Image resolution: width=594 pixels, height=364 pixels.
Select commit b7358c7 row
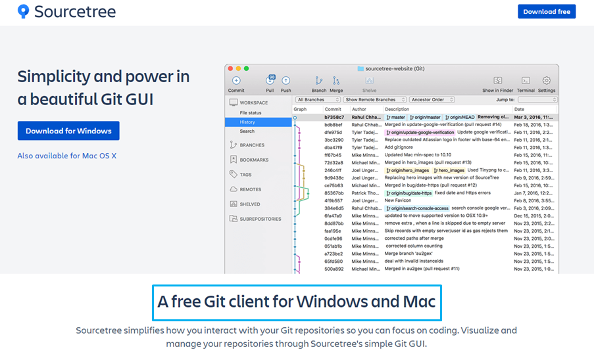pyautogui.click(x=425, y=118)
